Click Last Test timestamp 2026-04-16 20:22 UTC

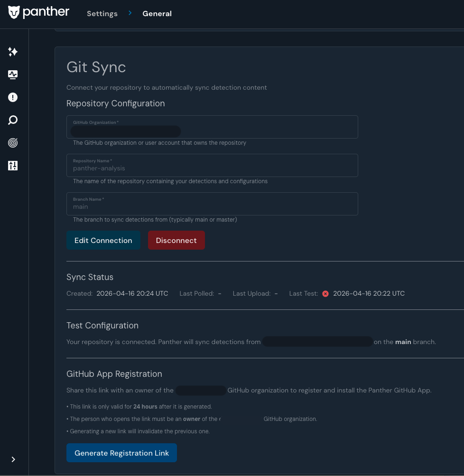click(369, 294)
